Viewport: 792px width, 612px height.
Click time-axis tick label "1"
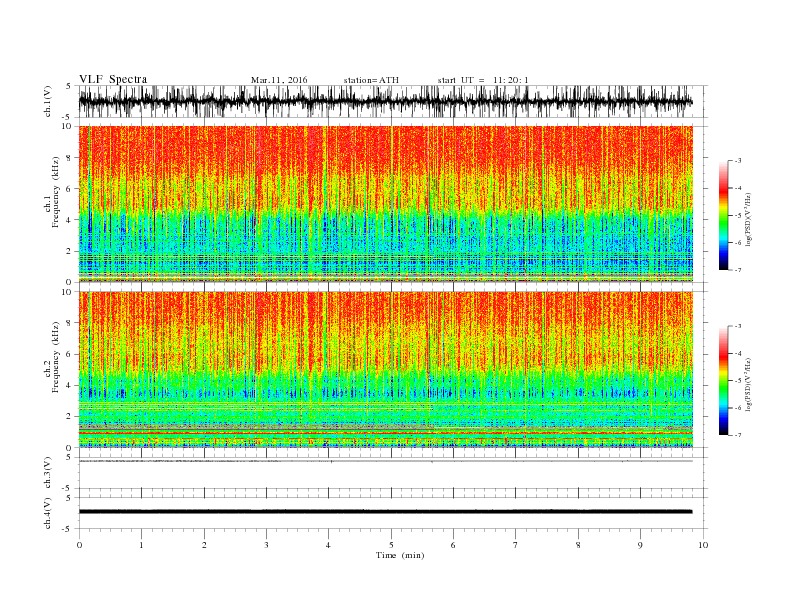pos(141,545)
